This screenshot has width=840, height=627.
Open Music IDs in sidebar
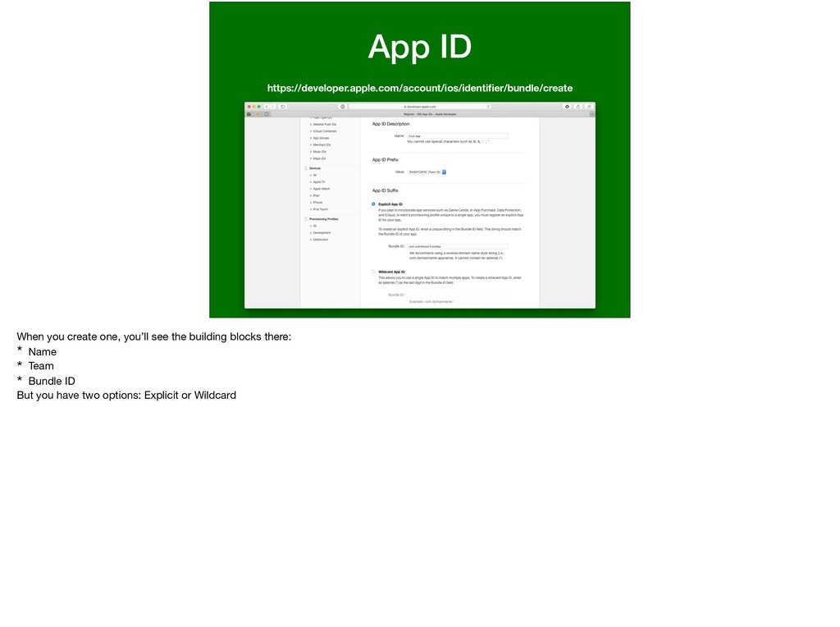tap(319, 152)
